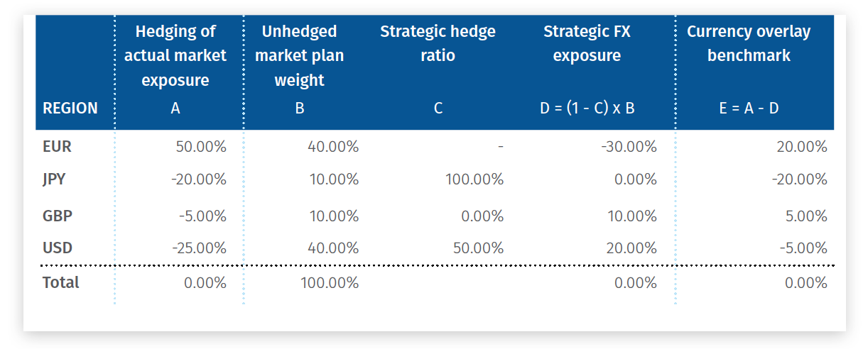
Task: Click the JPY 100.00% strategic hedge ratio cell
Action: click(x=474, y=179)
